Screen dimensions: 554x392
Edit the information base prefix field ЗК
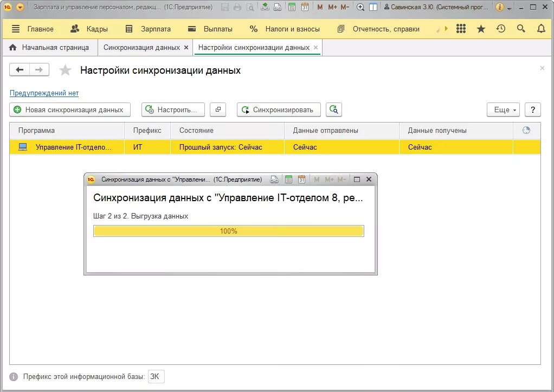156,376
